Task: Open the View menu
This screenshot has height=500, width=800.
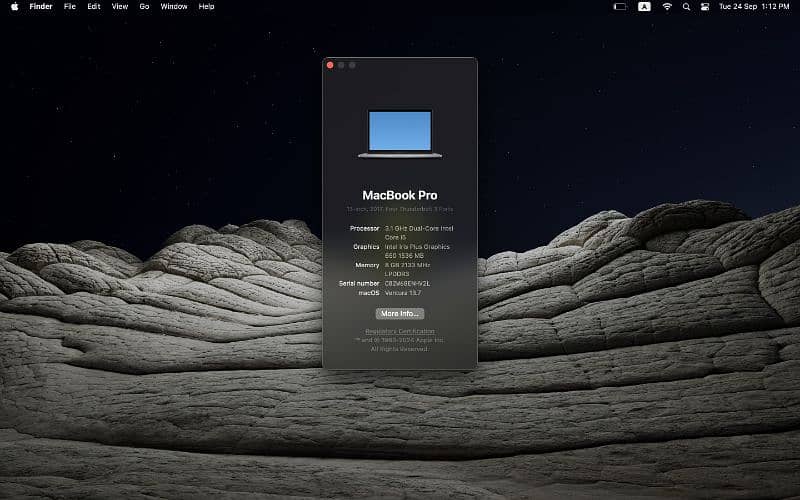Action: pyautogui.click(x=119, y=6)
